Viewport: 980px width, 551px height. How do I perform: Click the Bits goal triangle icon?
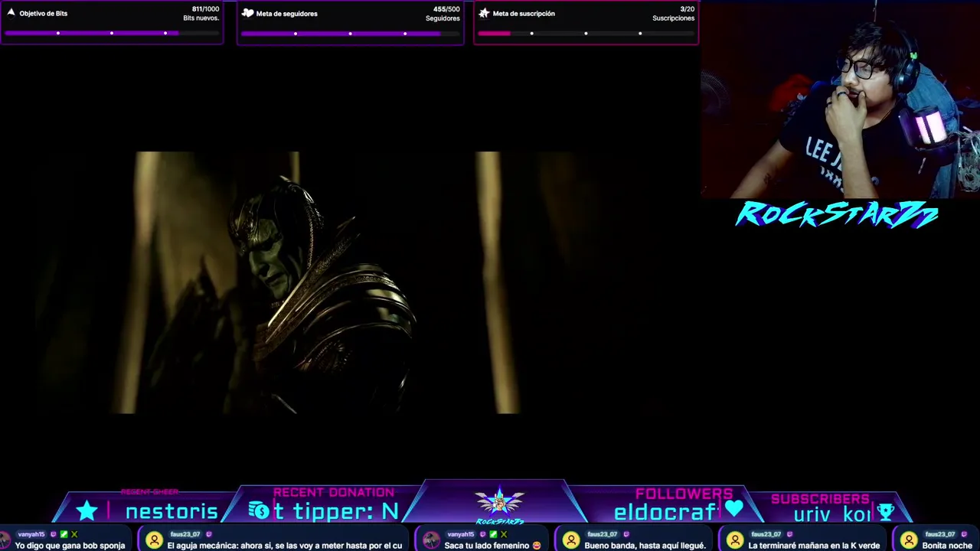[11, 13]
